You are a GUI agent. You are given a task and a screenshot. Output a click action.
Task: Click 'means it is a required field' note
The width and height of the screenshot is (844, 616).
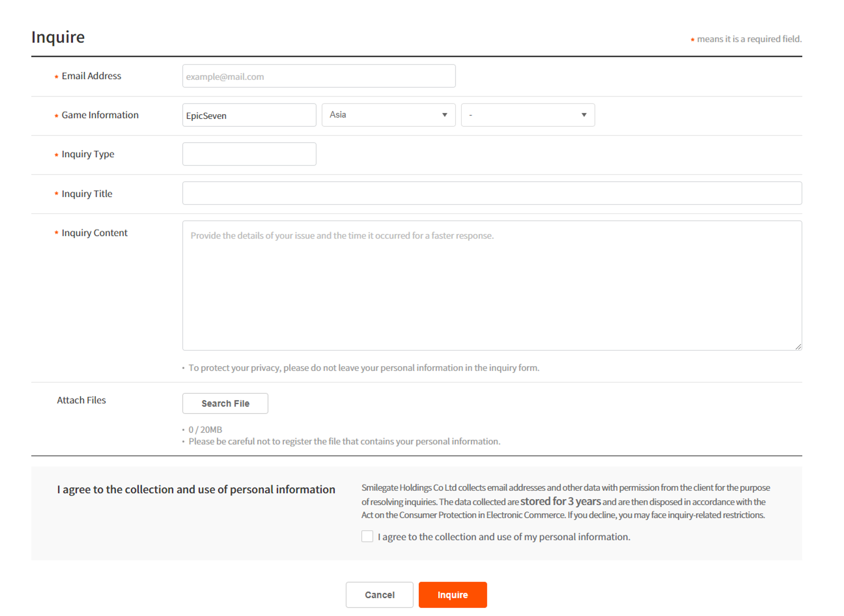coord(749,39)
